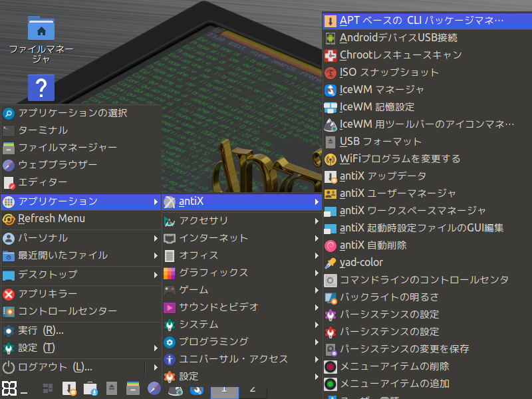
Task: Click the Refresh Menu orange icon
Action: (x=9, y=219)
